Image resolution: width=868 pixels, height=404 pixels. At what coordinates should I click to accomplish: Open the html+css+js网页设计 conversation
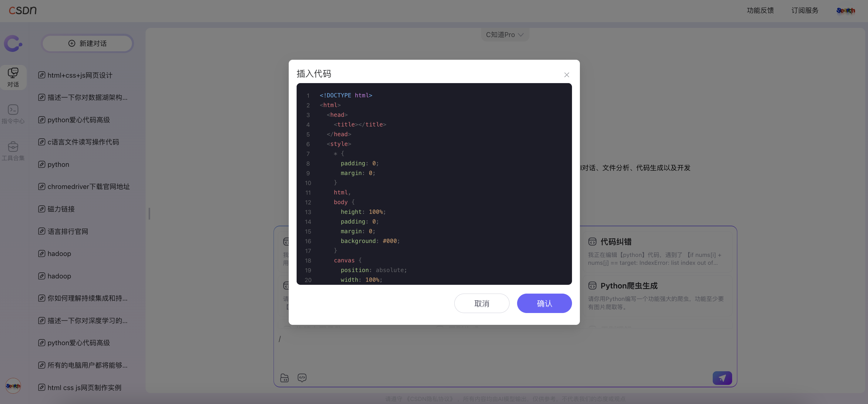pos(80,75)
